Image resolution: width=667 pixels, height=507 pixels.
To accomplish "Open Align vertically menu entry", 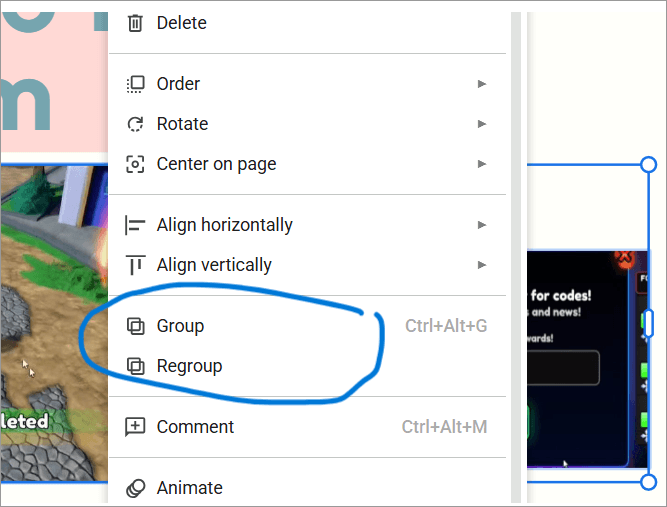I will [308, 265].
